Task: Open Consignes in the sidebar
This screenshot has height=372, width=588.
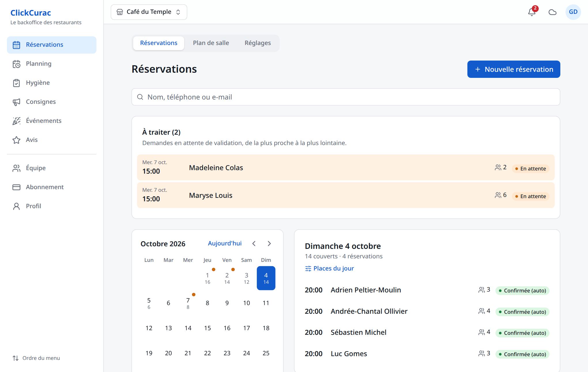Action: click(52, 102)
